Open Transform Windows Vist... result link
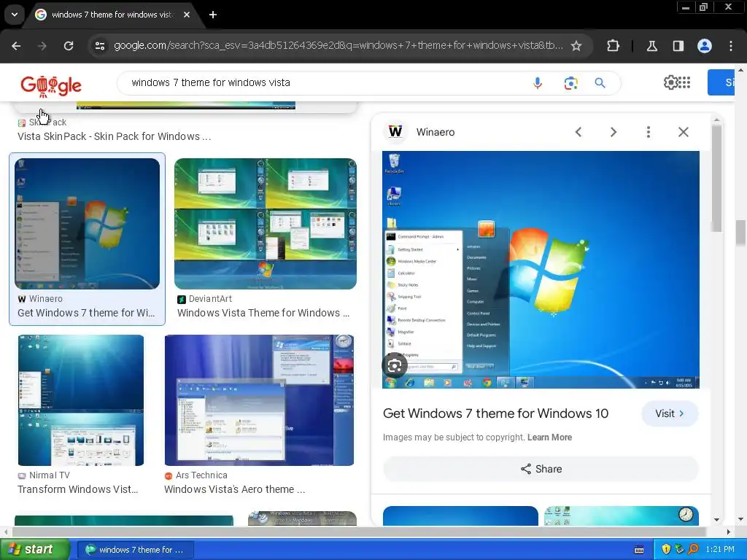 [77, 489]
